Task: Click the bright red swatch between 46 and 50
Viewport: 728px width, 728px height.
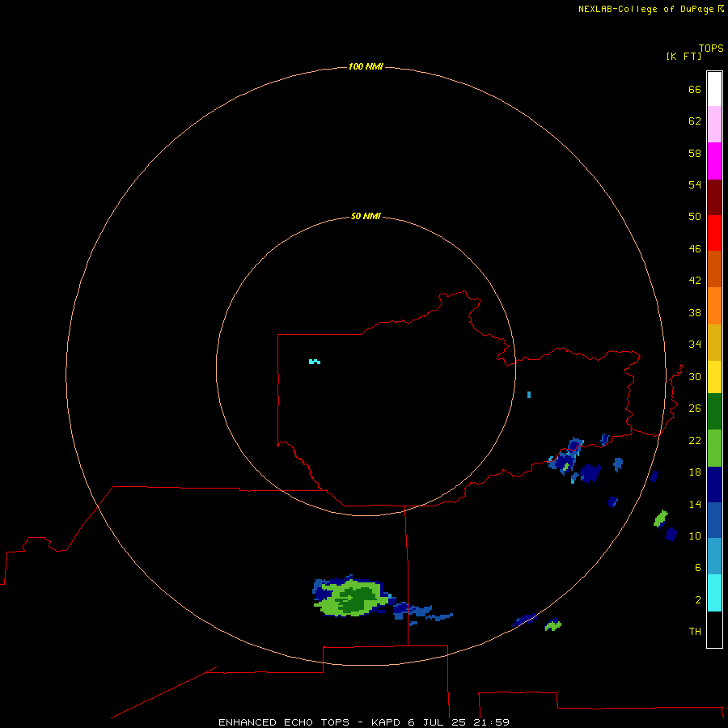Action: [714, 233]
